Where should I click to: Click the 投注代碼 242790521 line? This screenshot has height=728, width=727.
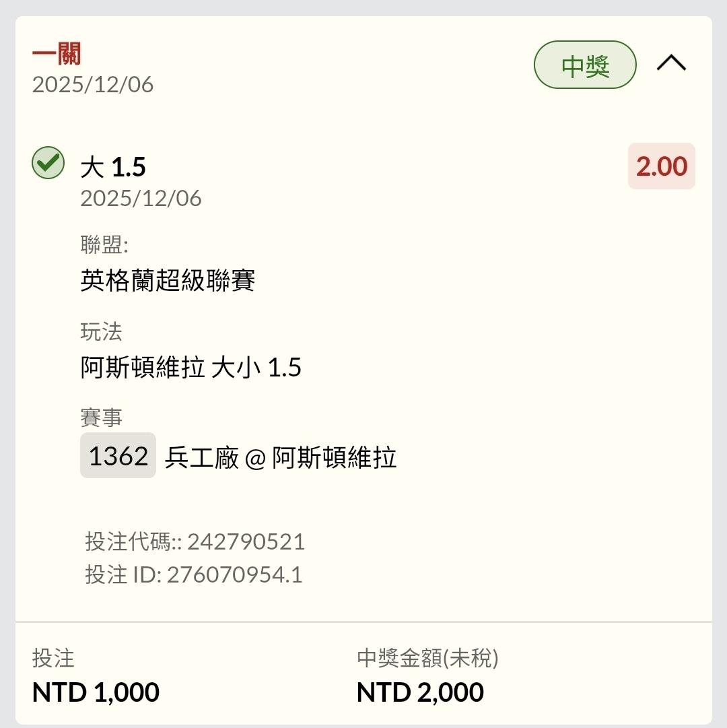tap(195, 541)
